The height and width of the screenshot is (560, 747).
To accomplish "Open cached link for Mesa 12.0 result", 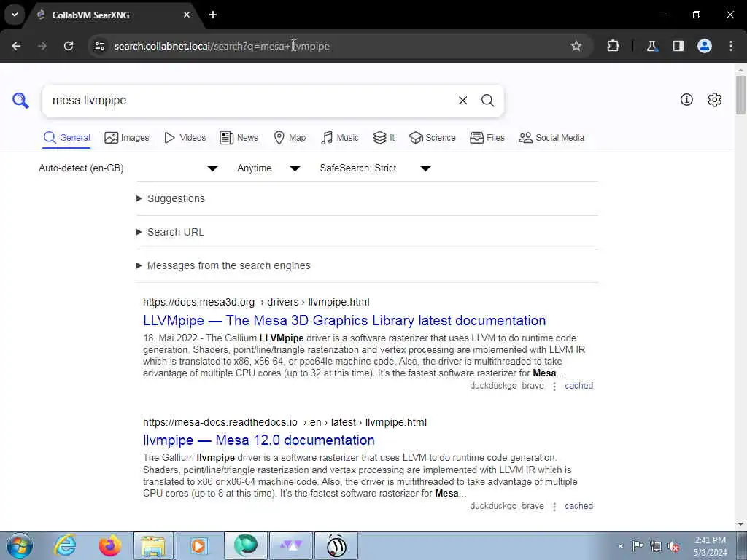I will click(578, 506).
